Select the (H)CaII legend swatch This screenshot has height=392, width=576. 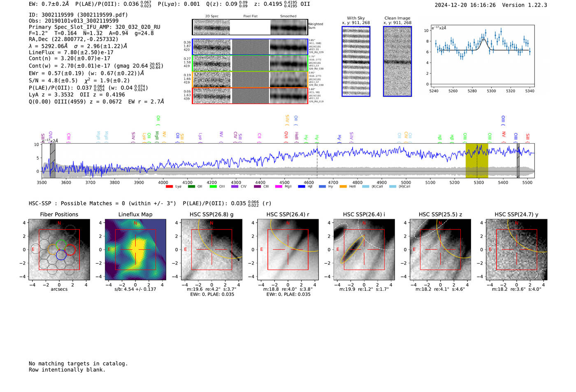pyautogui.click(x=393, y=187)
